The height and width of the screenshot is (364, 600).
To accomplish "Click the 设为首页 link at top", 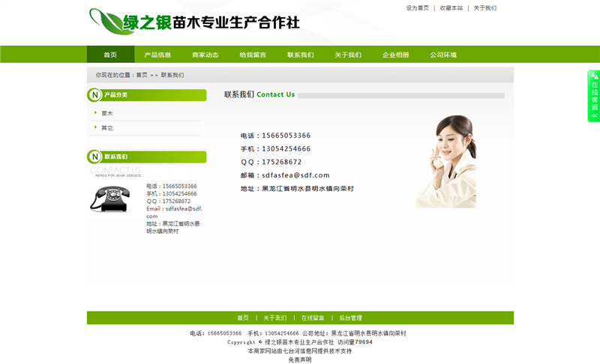I will pos(418,8).
